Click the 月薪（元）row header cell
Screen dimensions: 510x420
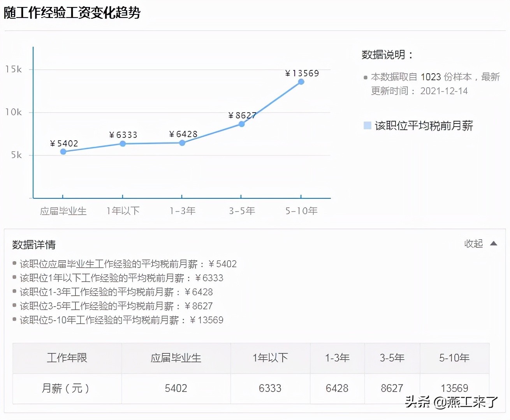(67, 388)
